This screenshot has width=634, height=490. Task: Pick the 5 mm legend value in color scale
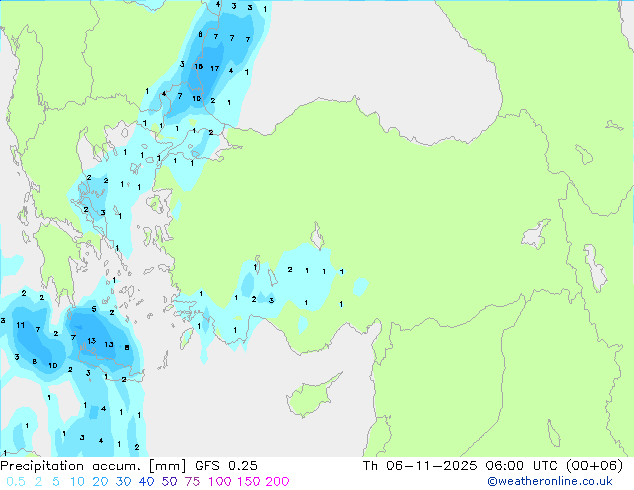click(56, 482)
